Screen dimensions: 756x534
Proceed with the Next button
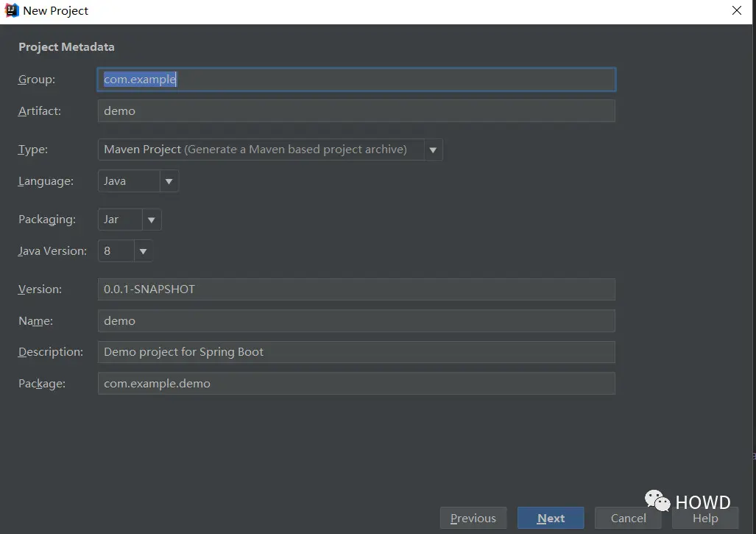[551, 518]
